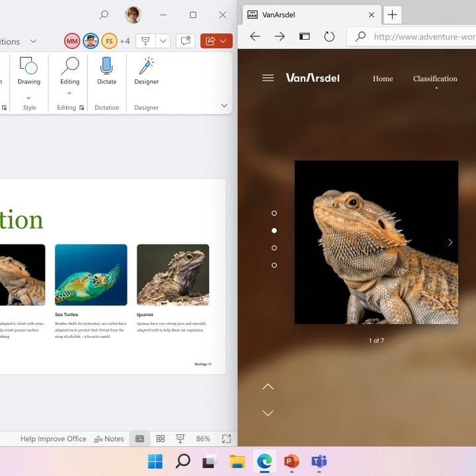Open the VanArsdel hamburger menu
Screen dimensions: 476x476
tap(268, 78)
